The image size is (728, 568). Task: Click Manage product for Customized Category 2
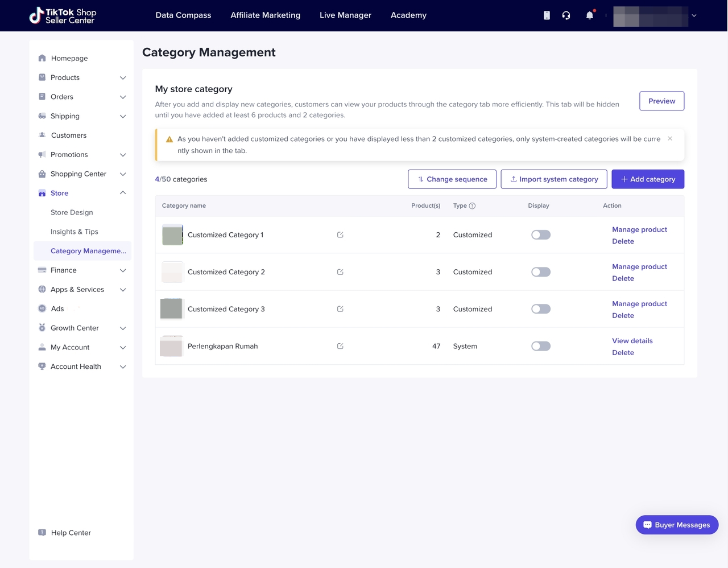[639, 266]
